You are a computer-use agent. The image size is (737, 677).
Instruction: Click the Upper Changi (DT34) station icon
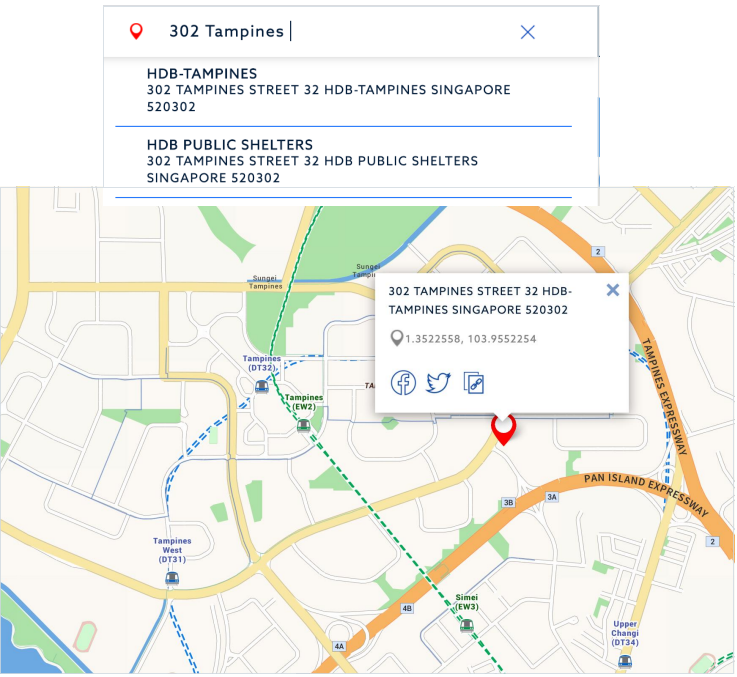tap(625, 661)
